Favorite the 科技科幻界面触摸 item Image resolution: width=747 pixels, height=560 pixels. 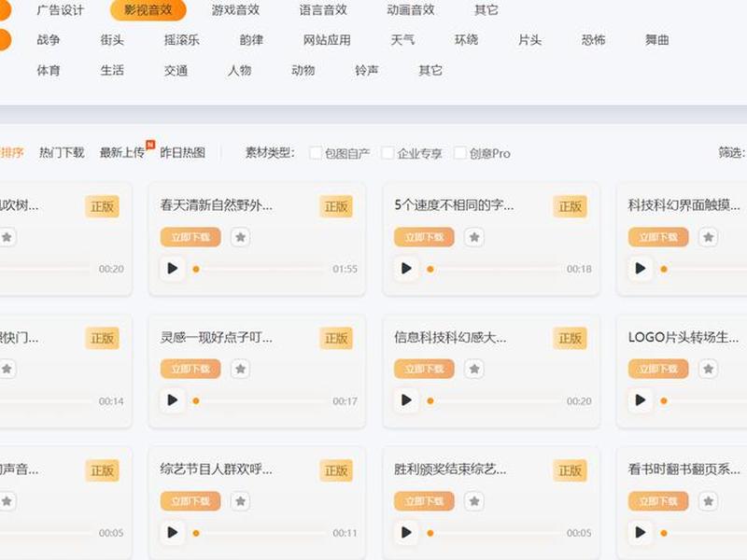coord(709,237)
